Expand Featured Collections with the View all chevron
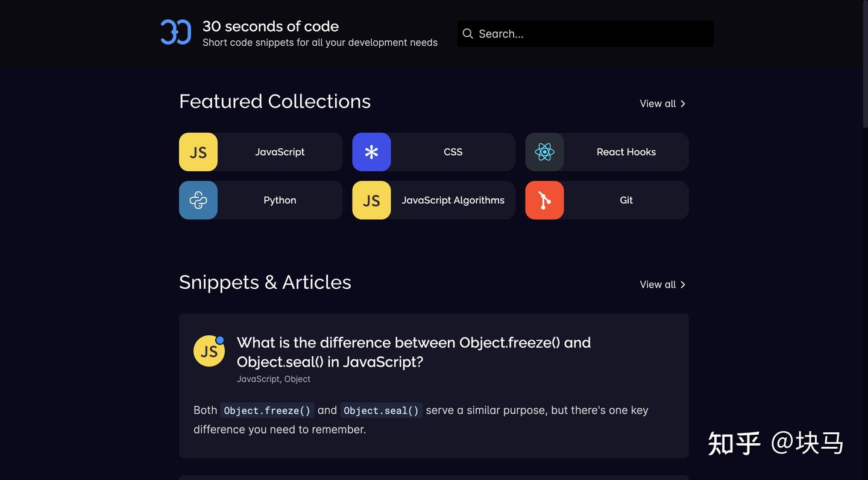This screenshot has height=480, width=868. 682,104
